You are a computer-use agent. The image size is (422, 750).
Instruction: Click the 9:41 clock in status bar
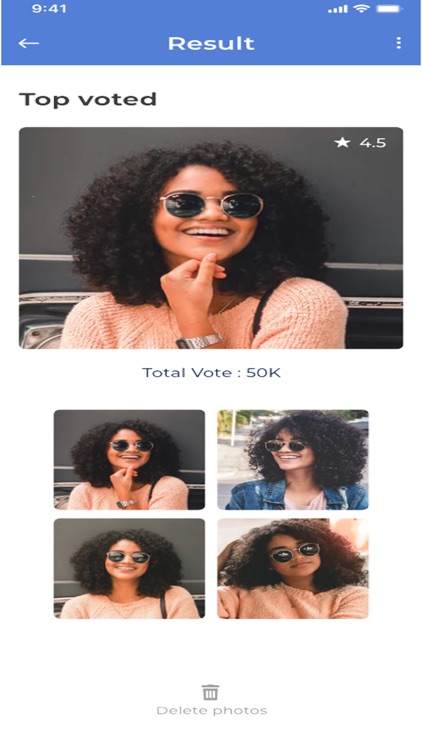pos(49,9)
